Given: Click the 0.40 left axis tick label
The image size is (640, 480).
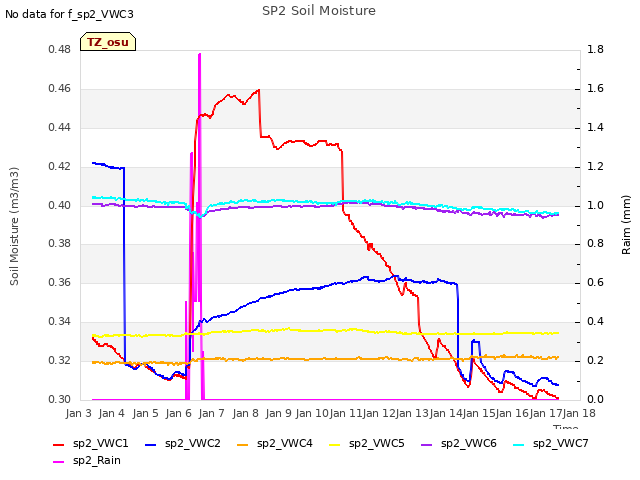Looking at the screenshot, I should click(x=60, y=205).
